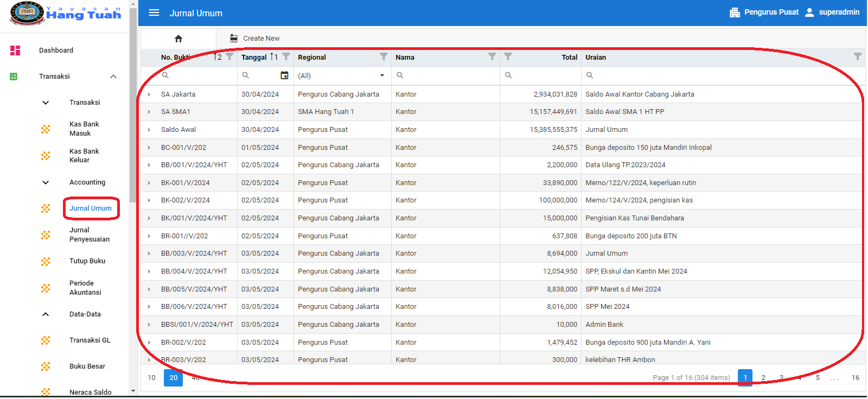
Task: Collapse the Accounting submenu
Action: (46, 182)
